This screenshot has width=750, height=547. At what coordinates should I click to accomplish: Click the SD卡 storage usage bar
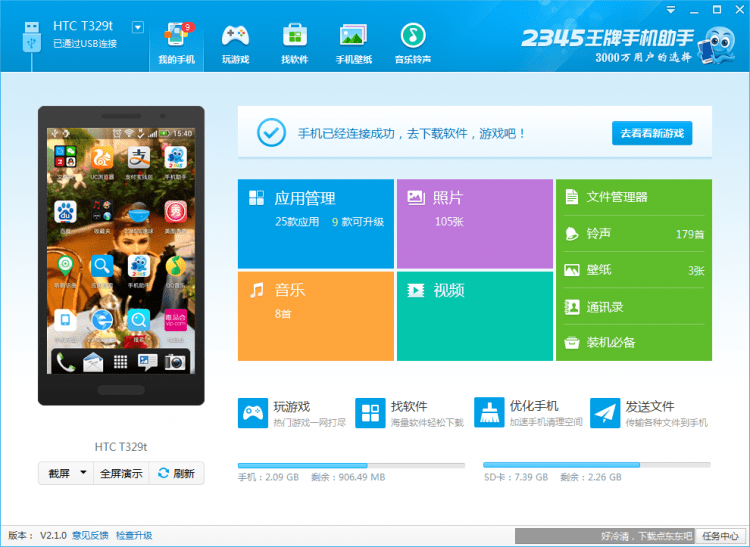pos(596,465)
